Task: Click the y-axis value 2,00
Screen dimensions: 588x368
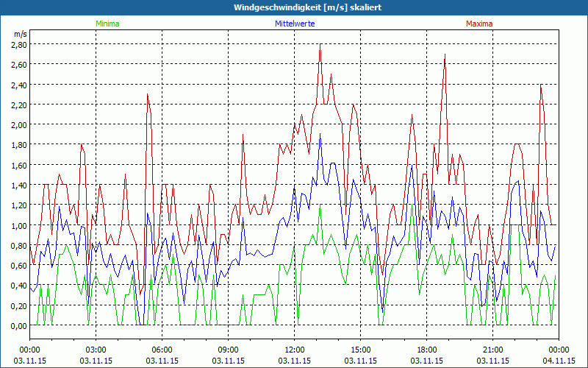Action: point(19,124)
